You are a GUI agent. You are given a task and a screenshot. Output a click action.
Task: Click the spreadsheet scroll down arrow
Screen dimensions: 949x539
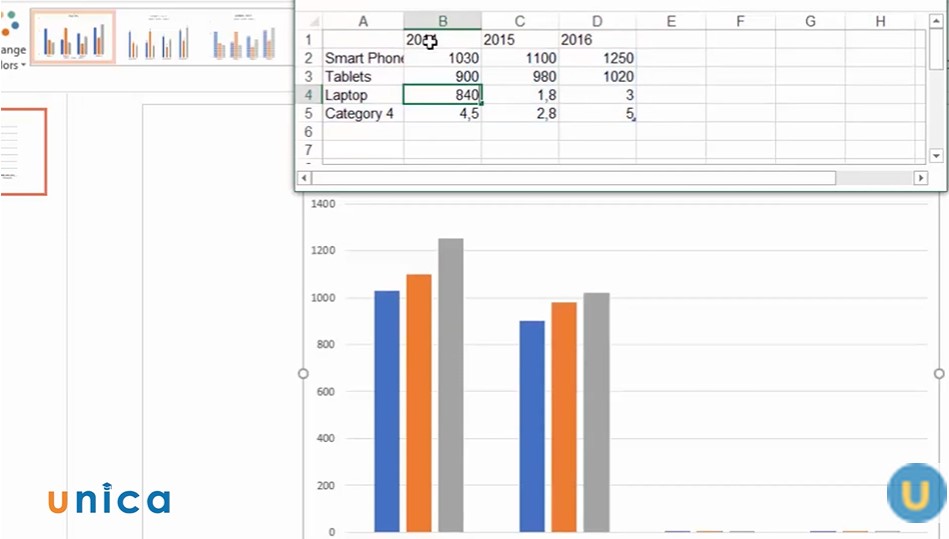pos(936,155)
